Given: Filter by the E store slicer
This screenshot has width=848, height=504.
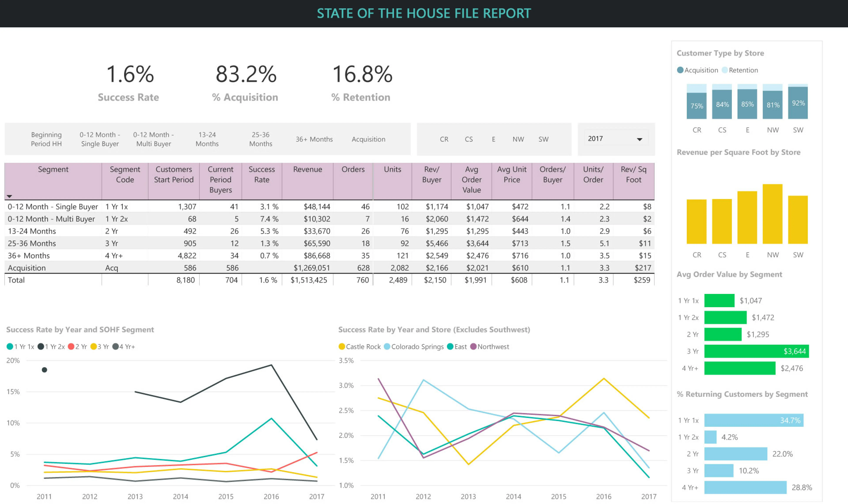Looking at the screenshot, I should [493, 139].
